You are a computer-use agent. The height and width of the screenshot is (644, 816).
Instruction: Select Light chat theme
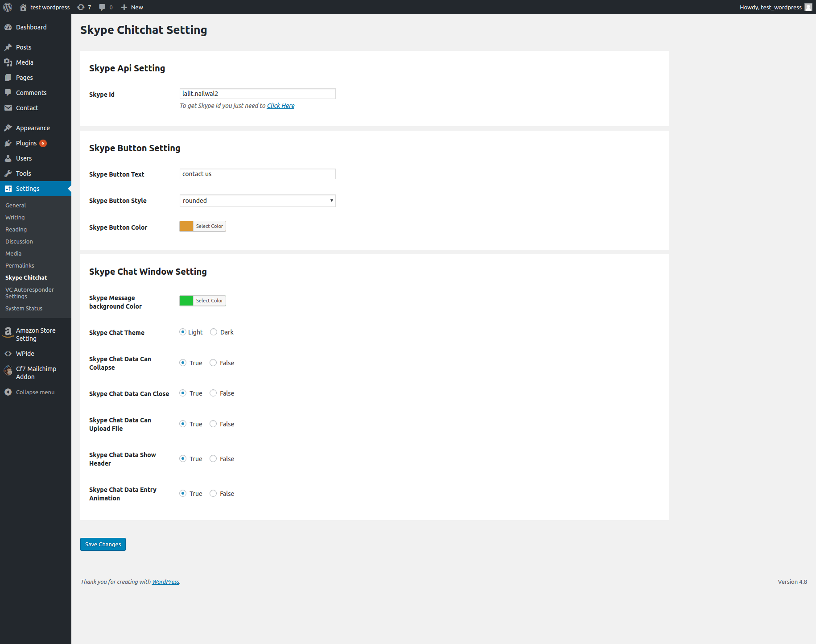tap(183, 332)
